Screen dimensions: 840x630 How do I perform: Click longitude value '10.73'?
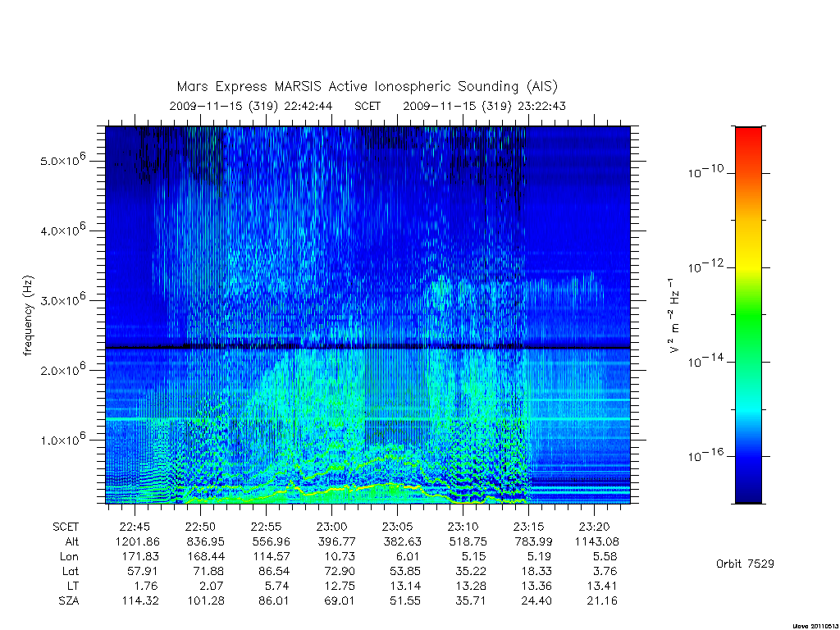pyautogui.click(x=340, y=557)
